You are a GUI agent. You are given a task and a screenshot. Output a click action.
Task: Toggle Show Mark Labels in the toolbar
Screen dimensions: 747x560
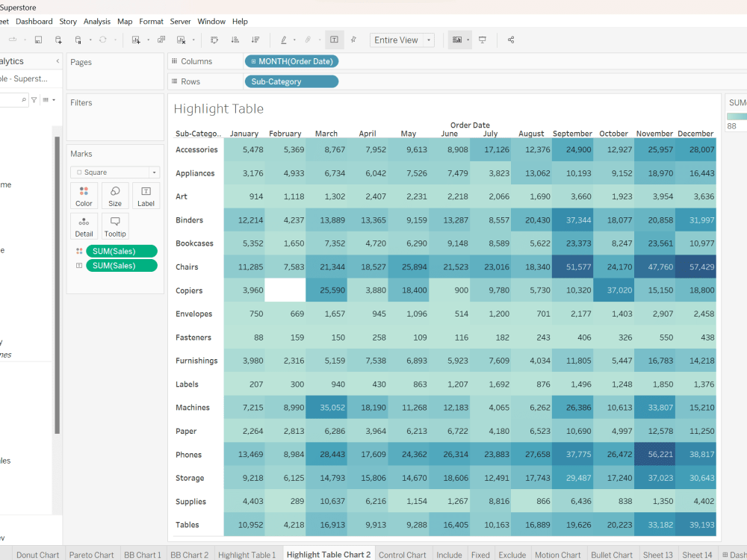(x=334, y=40)
